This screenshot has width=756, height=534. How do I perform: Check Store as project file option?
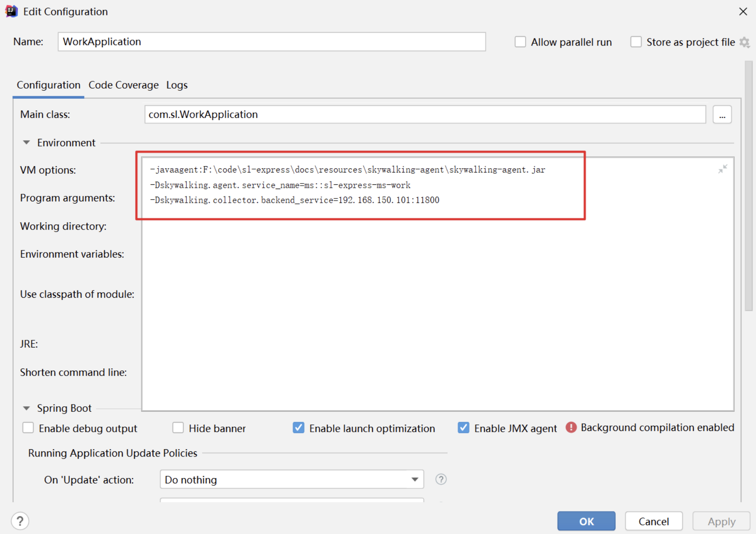pos(636,42)
